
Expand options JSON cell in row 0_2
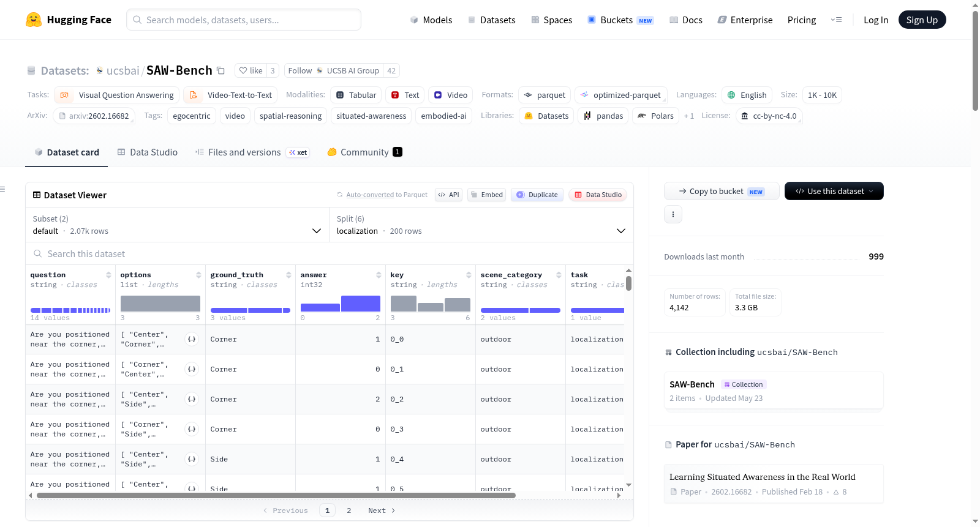tap(192, 399)
